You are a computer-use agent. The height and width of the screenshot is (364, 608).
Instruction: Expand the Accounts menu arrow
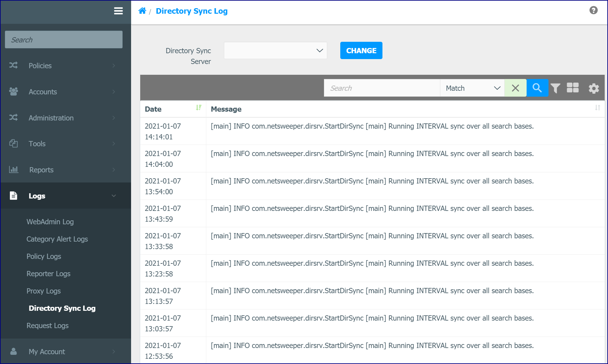click(x=114, y=92)
